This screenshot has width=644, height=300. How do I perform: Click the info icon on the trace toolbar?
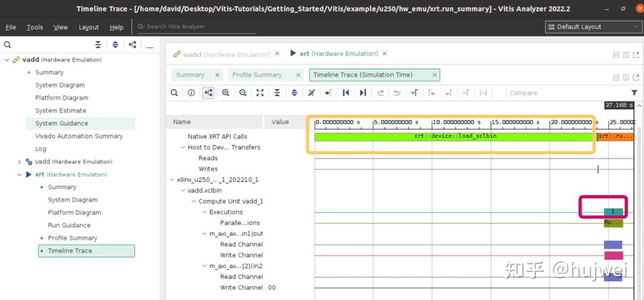click(x=191, y=93)
